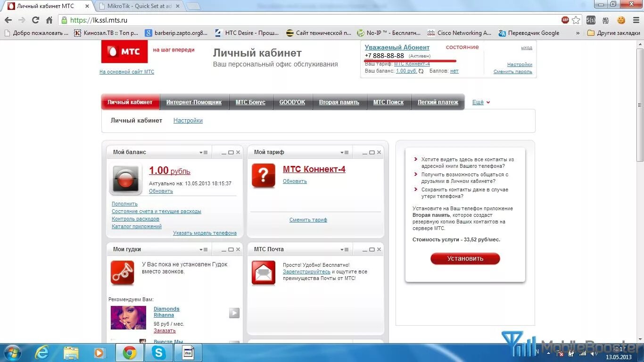Click the cookie extension icon
644x362 pixels.
tap(621, 20)
